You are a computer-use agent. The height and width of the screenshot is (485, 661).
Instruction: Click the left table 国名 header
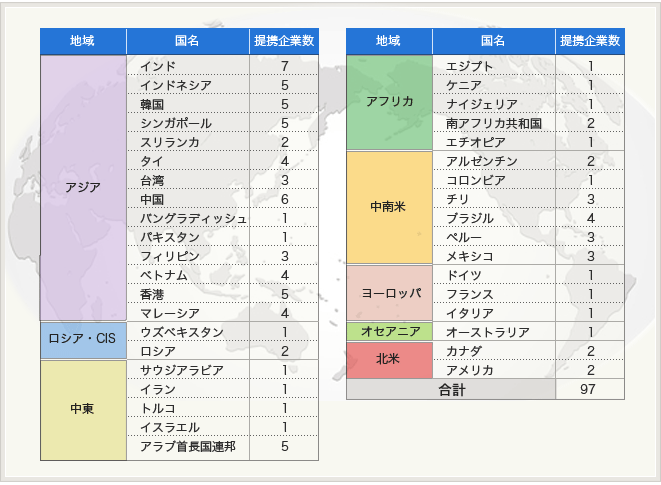coord(187,41)
